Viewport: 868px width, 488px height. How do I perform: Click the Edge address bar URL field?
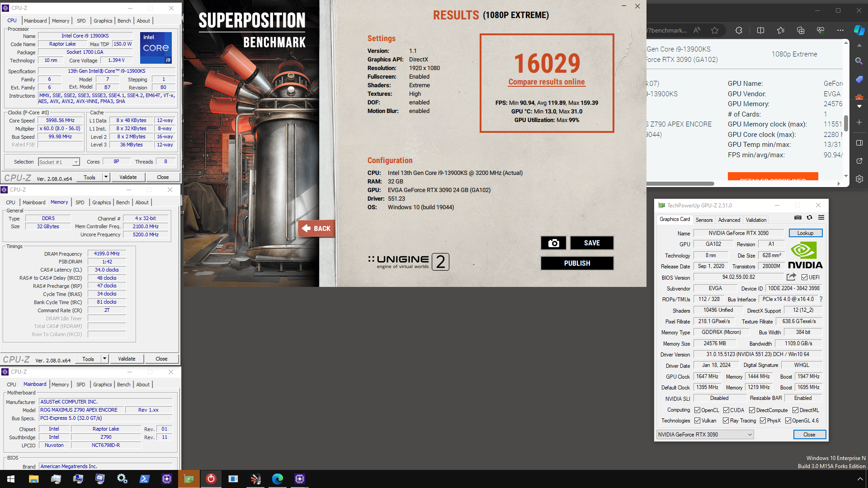click(667, 30)
